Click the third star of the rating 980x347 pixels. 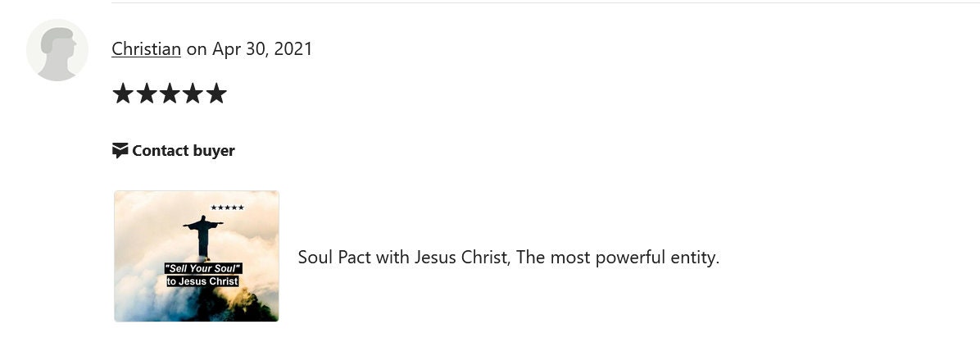(170, 94)
